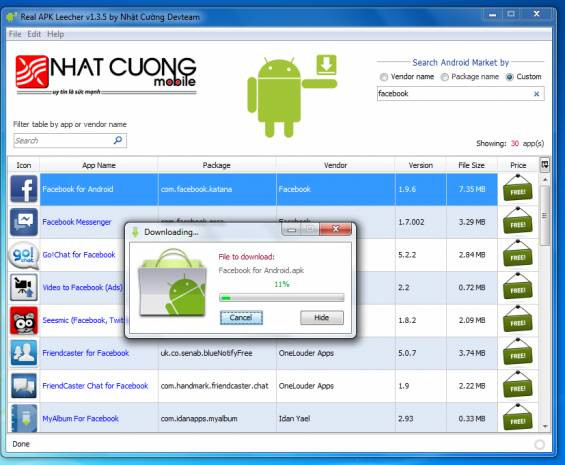
Task: Click the scrollbar up arrow
Action: point(544,179)
